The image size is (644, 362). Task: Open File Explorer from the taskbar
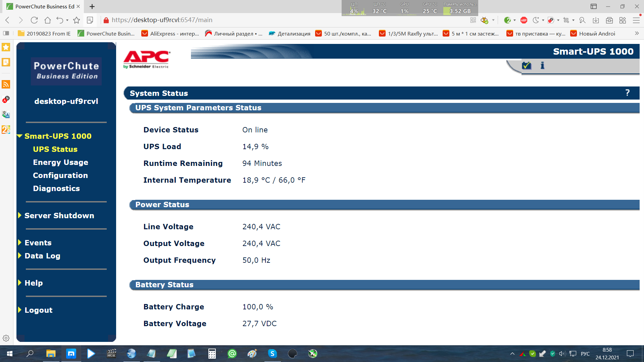pos(51,354)
